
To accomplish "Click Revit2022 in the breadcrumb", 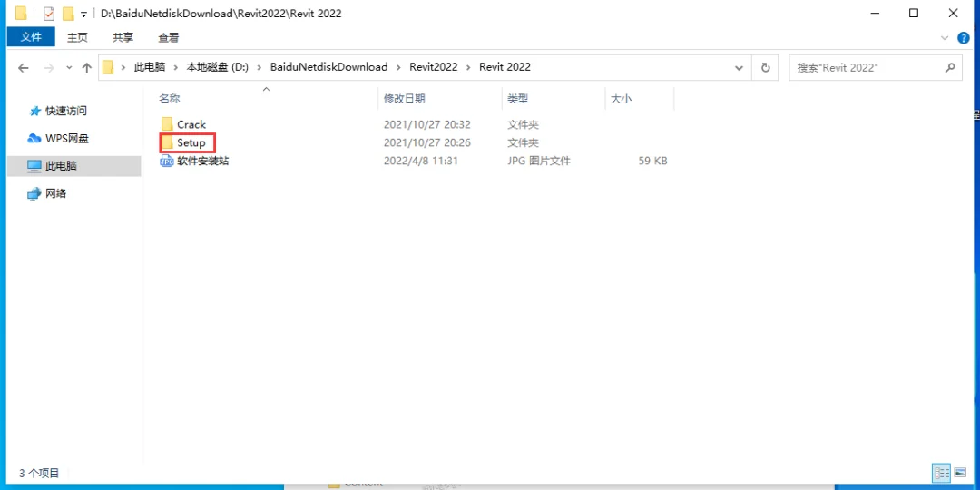I will point(434,67).
